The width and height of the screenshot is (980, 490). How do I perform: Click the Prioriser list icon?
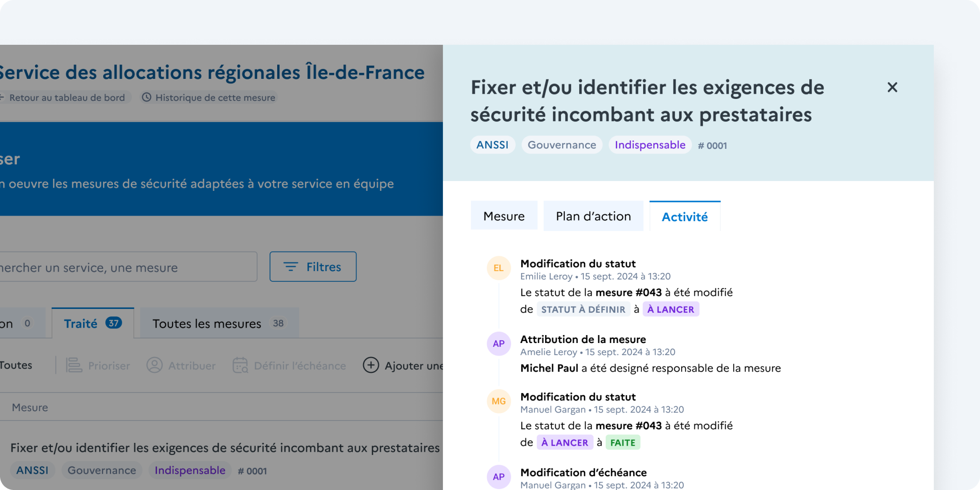74,365
